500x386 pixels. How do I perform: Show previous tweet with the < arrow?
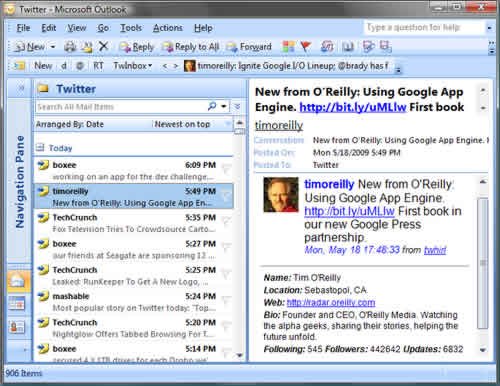165,66
